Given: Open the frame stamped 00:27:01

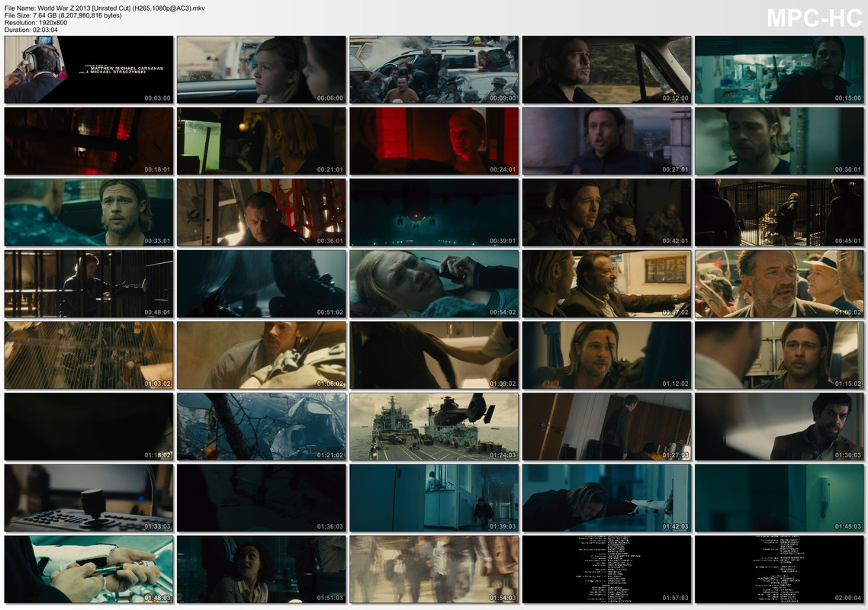Looking at the screenshot, I should [606, 141].
